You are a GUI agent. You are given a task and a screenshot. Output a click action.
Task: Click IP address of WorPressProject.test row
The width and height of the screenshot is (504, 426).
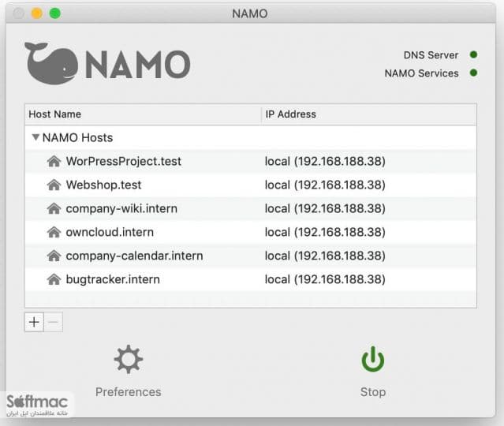pos(325,161)
